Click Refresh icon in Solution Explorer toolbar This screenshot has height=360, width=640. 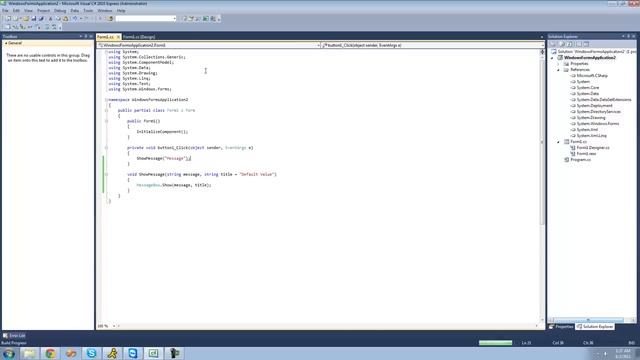point(570,44)
